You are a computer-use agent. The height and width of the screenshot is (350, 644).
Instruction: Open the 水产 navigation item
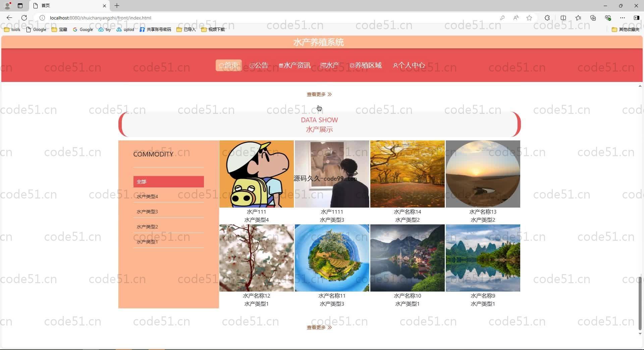(330, 65)
